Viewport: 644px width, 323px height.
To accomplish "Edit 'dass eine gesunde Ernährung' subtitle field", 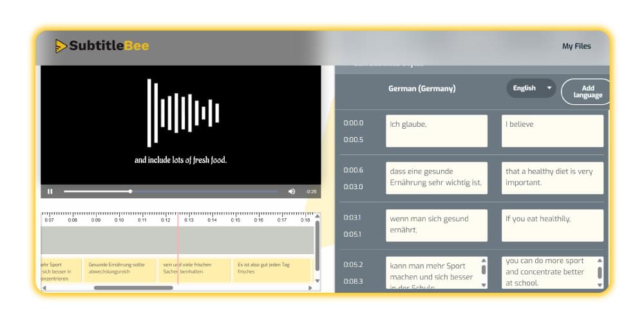I will (437, 178).
